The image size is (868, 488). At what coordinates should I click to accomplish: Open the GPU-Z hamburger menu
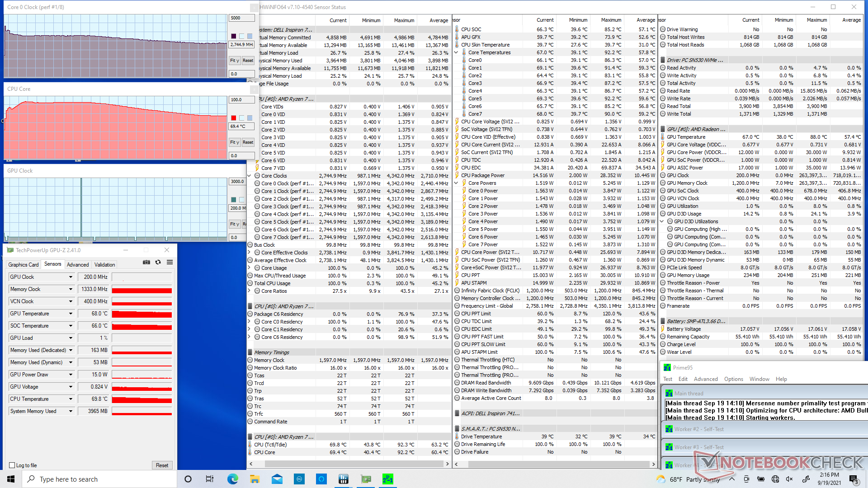coord(170,262)
